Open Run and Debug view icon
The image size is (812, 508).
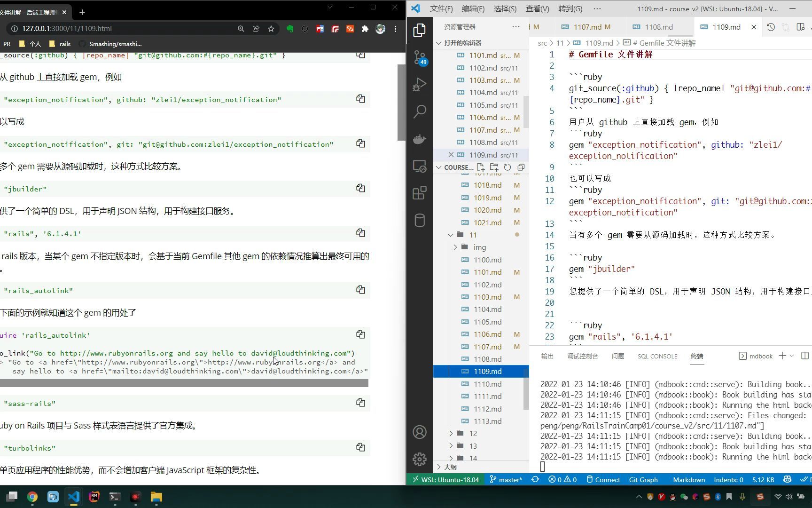(419, 85)
